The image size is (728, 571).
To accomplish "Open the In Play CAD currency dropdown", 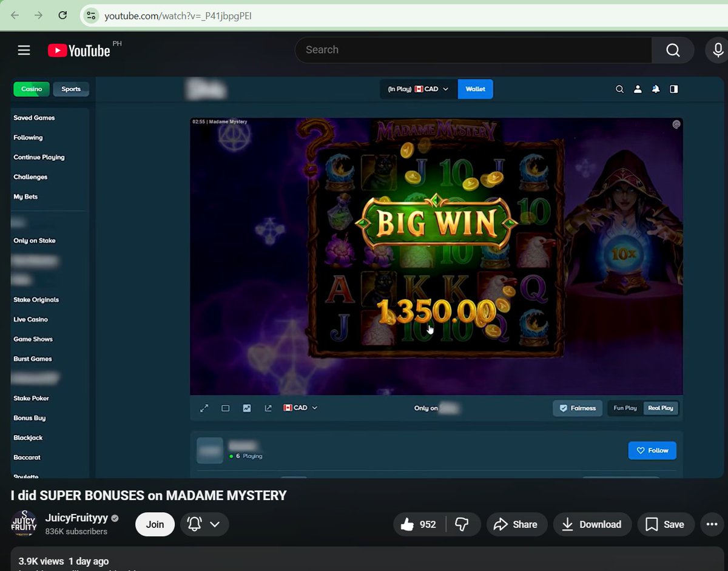I will click(418, 89).
